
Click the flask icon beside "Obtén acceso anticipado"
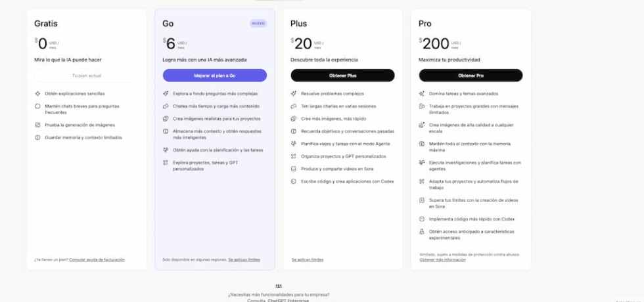(422, 232)
